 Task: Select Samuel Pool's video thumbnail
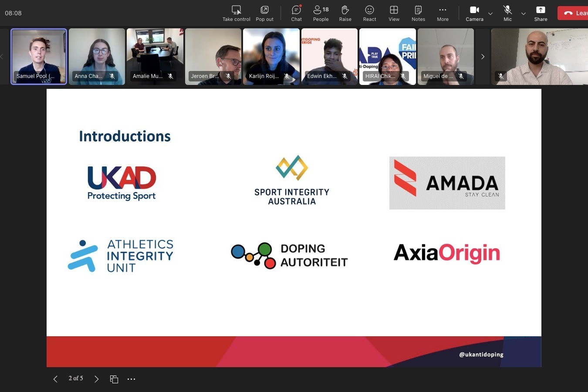pos(39,57)
